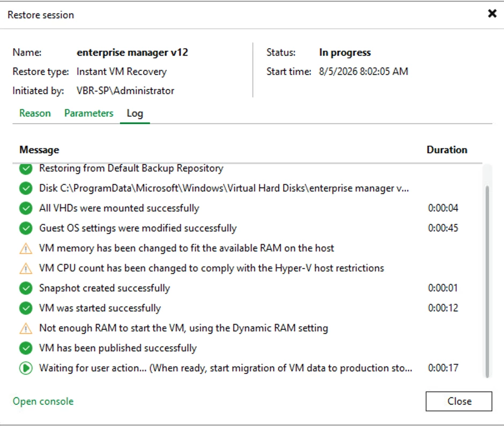Image resolution: width=504 pixels, height=428 pixels.
Task: Click duration value 0:00:45
Action: click(x=443, y=228)
